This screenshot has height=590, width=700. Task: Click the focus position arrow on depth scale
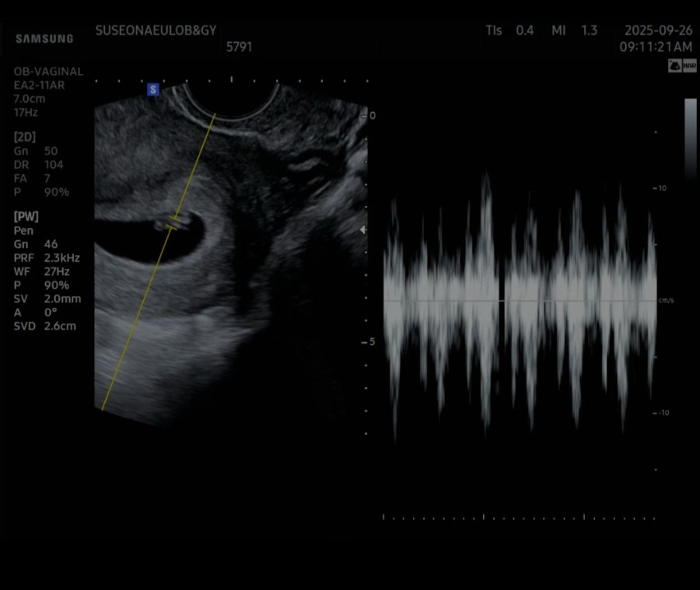coord(362,229)
